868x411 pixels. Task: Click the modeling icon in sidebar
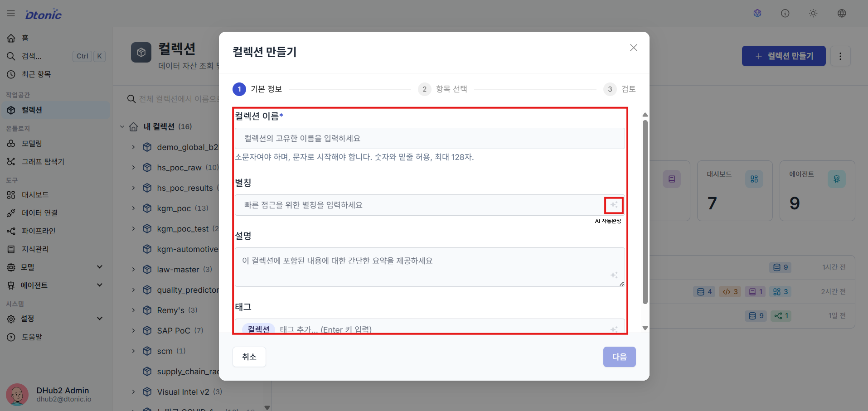click(11, 144)
